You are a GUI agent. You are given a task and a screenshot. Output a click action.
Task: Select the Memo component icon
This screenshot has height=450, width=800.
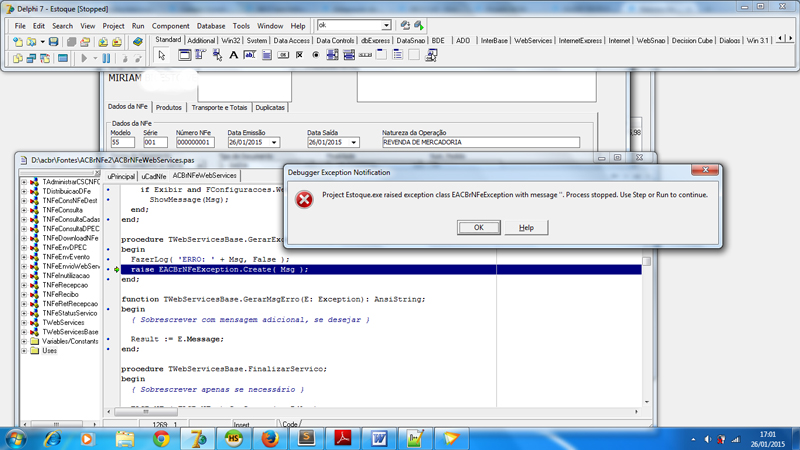pos(266,55)
